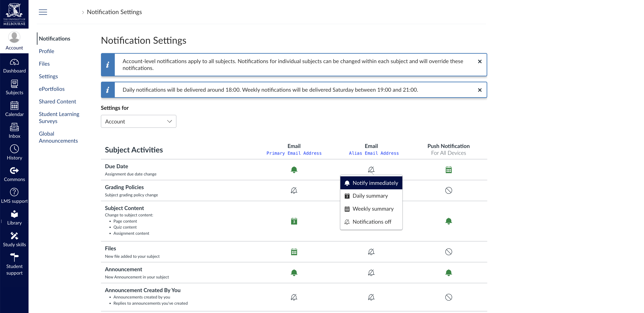Change Due Date push notification weekly icon

448,170
